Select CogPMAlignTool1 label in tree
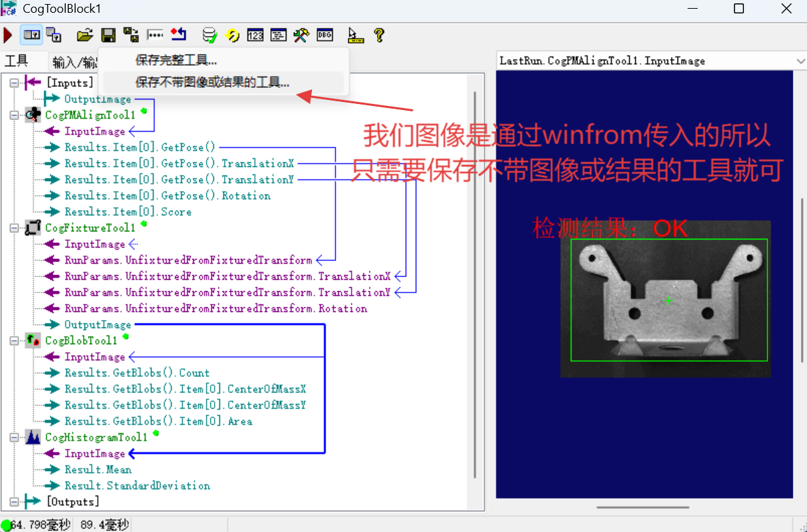 coord(90,115)
